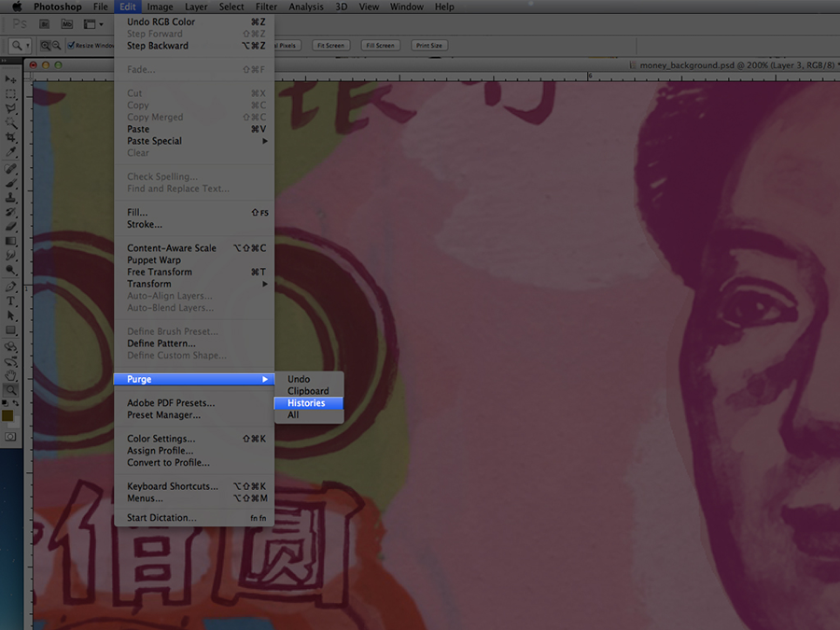This screenshot has height=630, width=840.
Task: Click the Zoom Out option button
Action: pos(56,46)
